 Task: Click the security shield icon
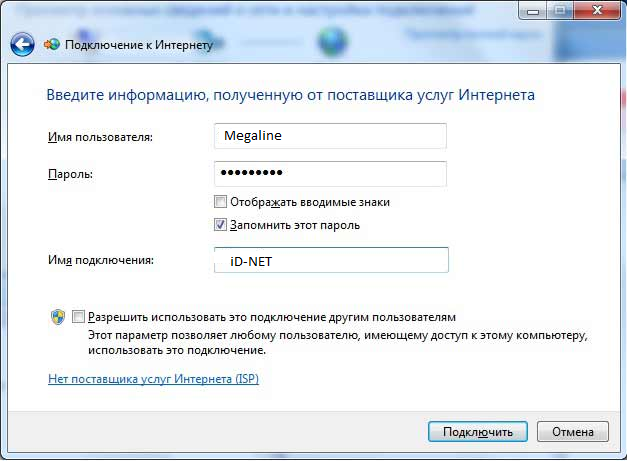coord(57,316)
